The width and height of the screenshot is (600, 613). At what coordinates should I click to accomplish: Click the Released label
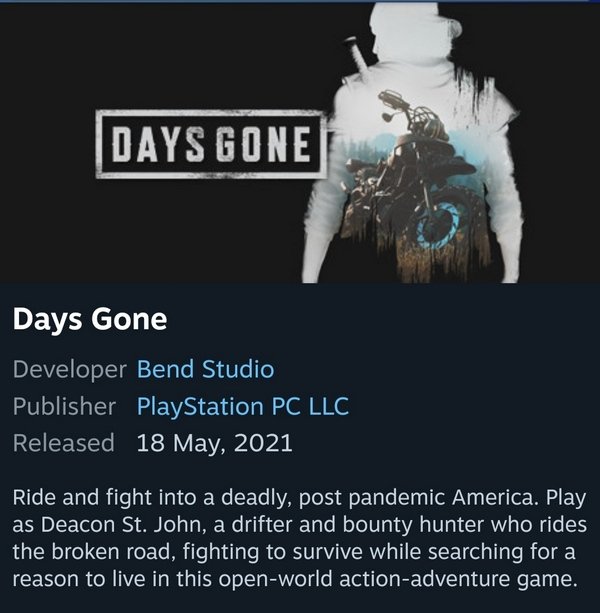coord(64,443)
